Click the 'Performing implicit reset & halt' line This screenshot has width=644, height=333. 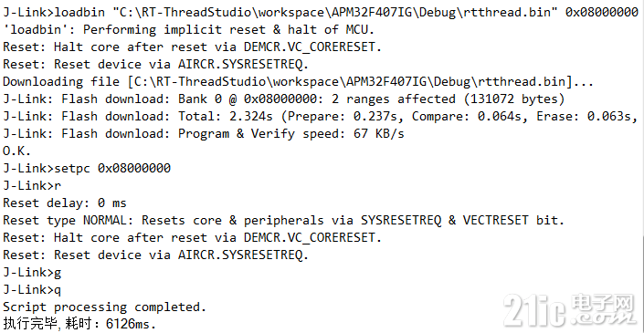(192, 29)
